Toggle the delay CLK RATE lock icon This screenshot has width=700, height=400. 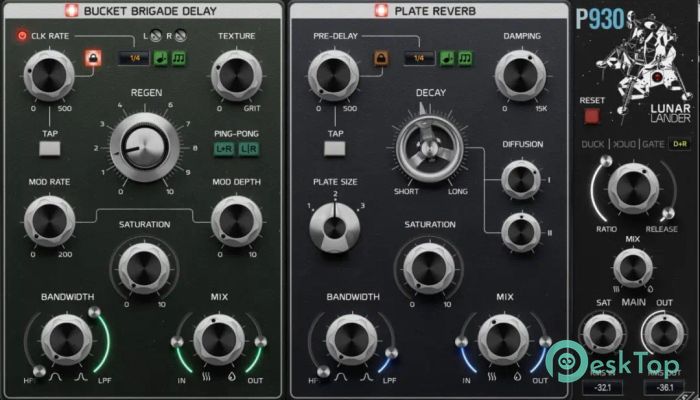(94, 58)
